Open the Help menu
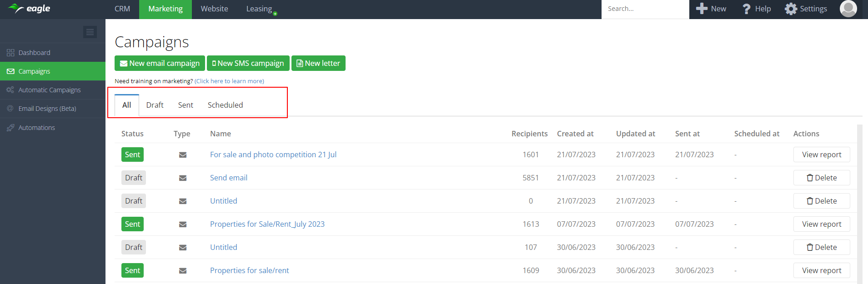The height and width of the screenshot is (284, 868). point(756,9)
